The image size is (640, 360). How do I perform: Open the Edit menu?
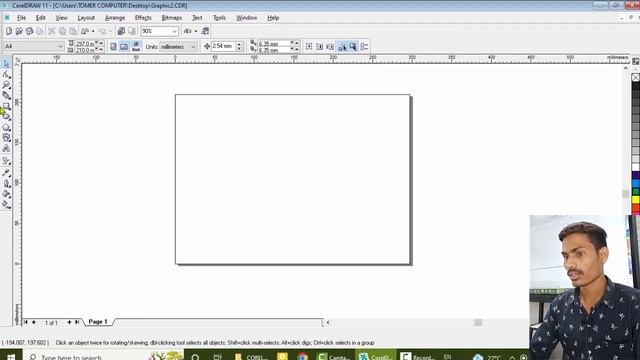pyautogui.click(x=40, y=18)
